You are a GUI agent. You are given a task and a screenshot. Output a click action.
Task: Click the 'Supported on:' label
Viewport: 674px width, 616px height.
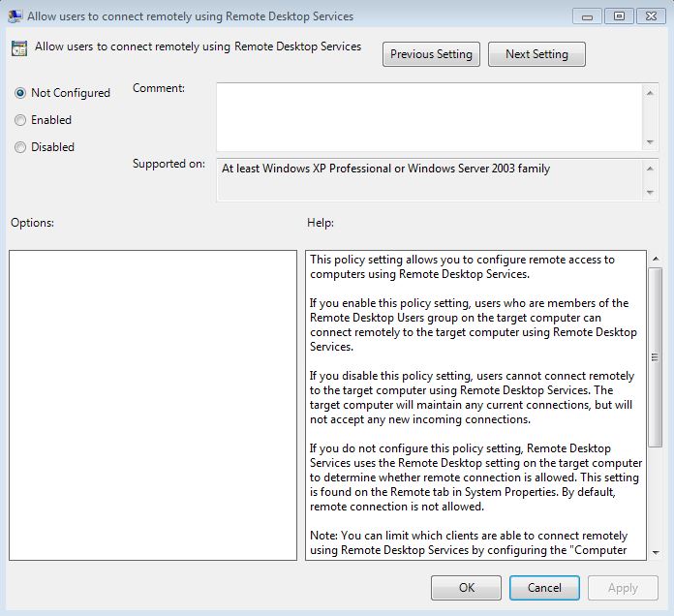point(168,164)
